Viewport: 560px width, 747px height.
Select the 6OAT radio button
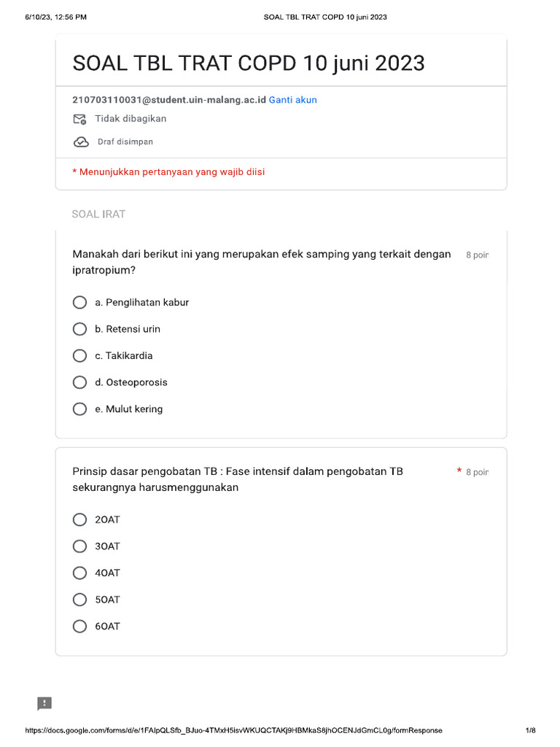tap(80, 626)
